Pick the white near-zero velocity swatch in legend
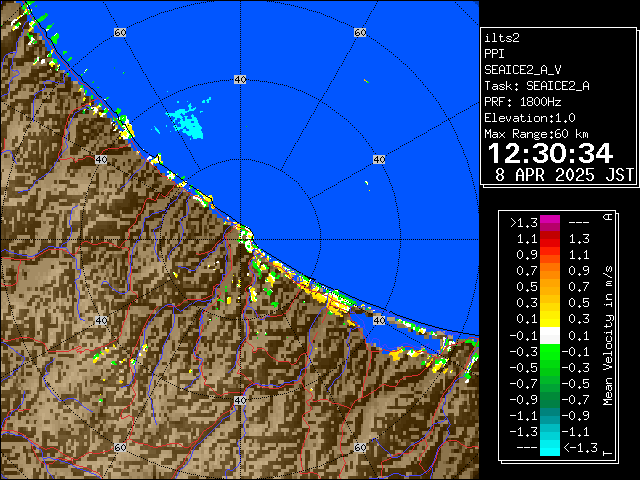This screenshot has width=640, height=480. (x=550, y=336)
